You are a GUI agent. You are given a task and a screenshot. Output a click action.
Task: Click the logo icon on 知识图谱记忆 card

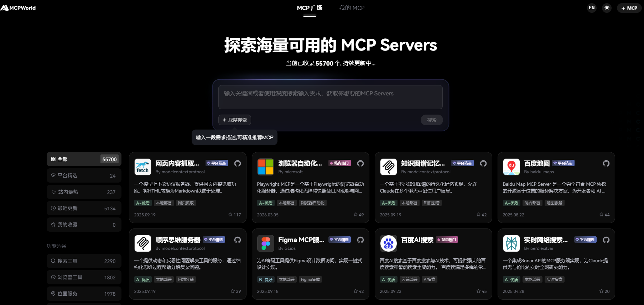pyautogui.click(x=389, y=167)
